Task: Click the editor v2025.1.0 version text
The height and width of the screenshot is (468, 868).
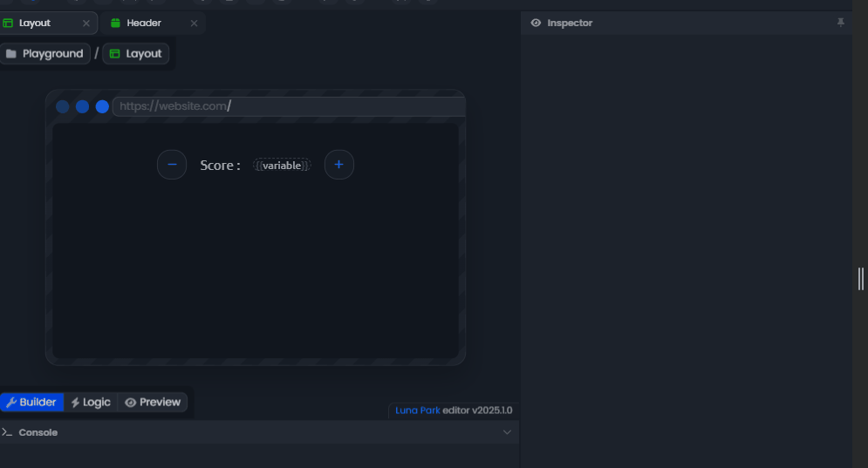Action: (477, 410)
